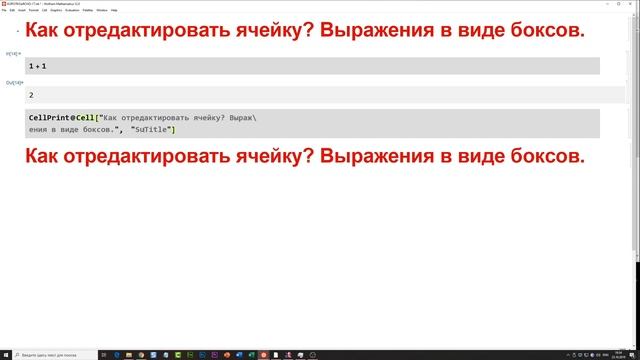
Task: Open the Edit menu
Action: tap(12, 10)
